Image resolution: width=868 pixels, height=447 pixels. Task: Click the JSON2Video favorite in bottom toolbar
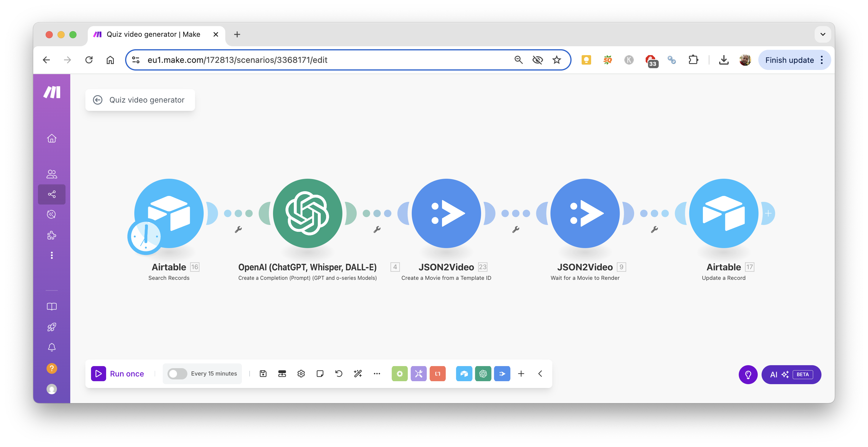point(502,373)
